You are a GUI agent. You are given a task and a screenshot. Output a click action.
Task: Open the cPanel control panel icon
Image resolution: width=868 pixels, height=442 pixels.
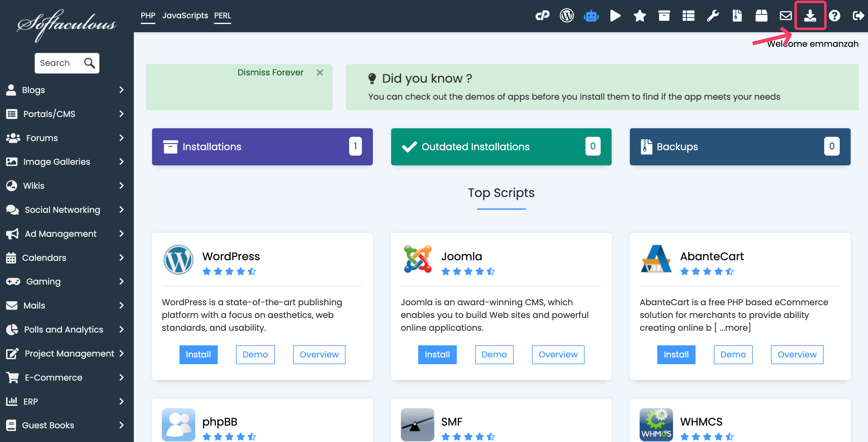coord(542,16)
